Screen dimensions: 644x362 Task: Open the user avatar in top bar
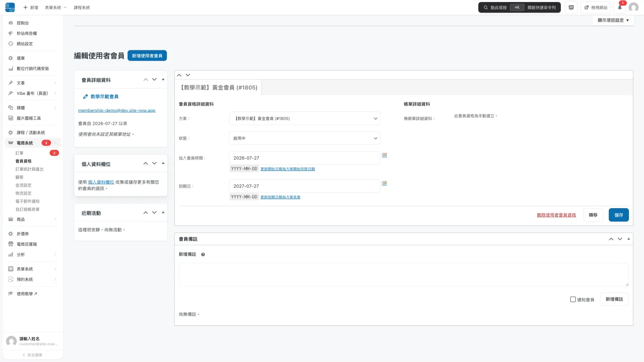pyautogui.click(x=633, y=7)
